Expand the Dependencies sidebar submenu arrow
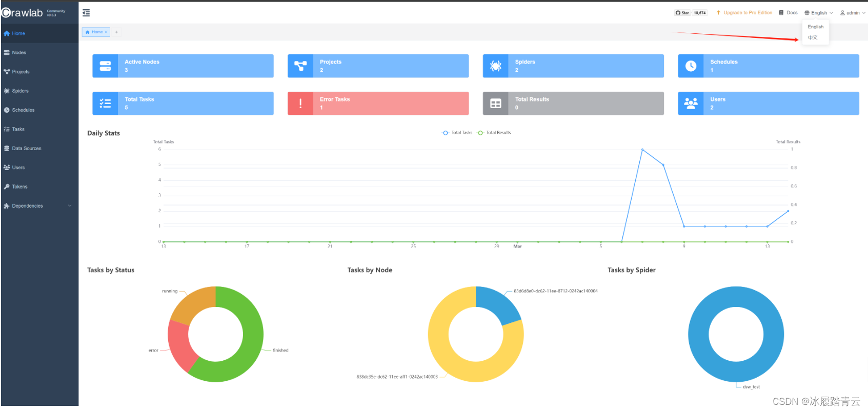The width and height of the screenshot is (868, 411). pyautogui.click(x=70, y=206)
